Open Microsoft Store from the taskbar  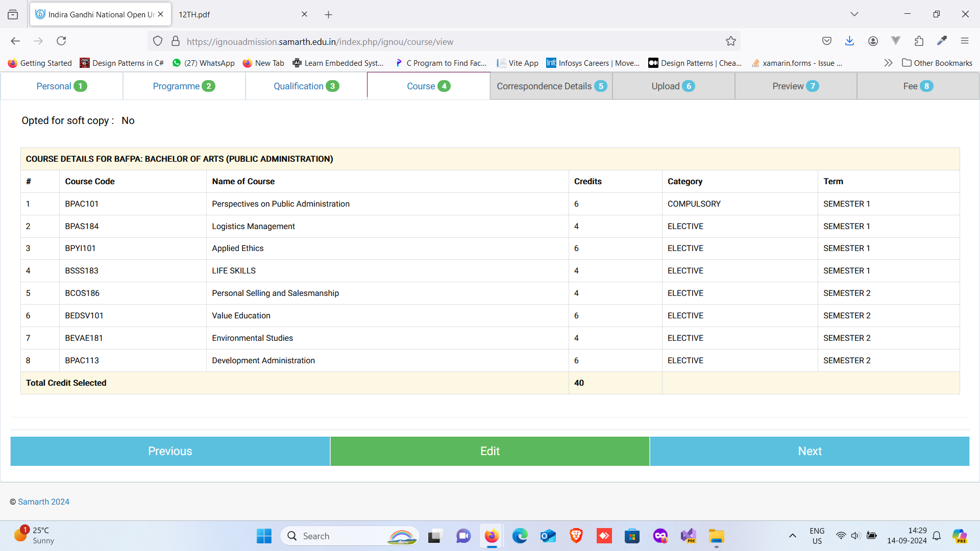click(632, 536)
